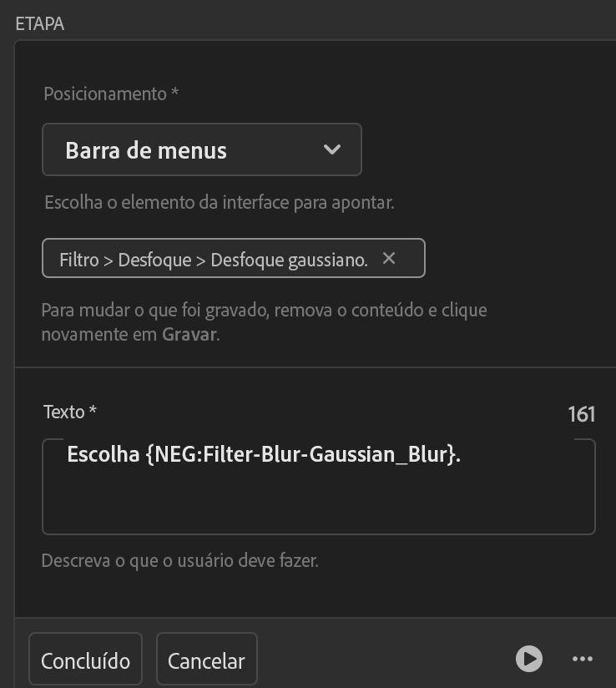Click the Texto field label

coord(69,412)
